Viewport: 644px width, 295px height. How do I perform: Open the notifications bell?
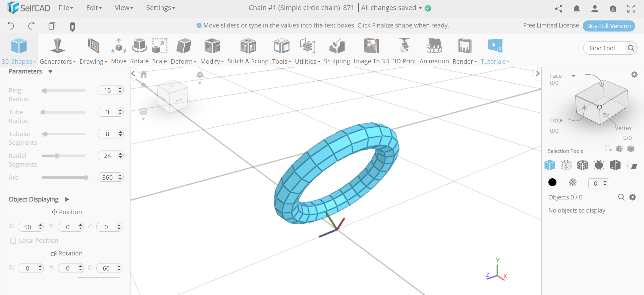(x=577, y=9)
